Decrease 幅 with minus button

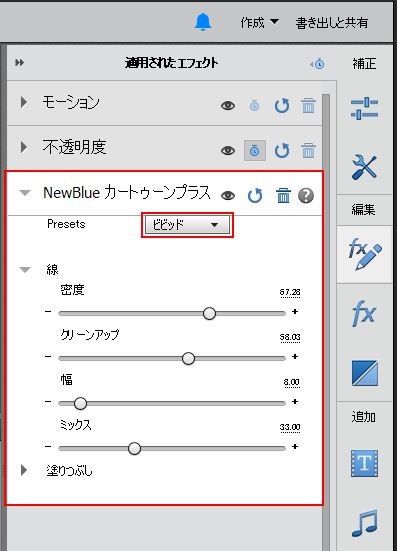click(48, 401)
